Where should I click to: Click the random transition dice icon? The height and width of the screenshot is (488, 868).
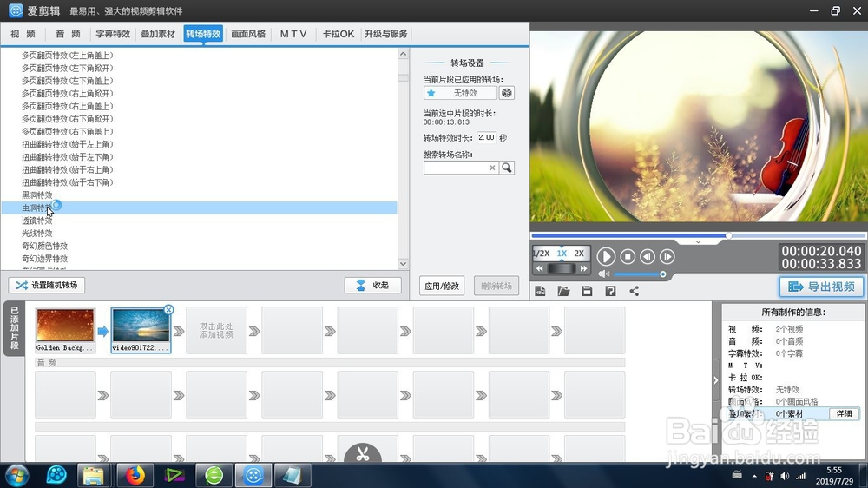coord(507,93)
